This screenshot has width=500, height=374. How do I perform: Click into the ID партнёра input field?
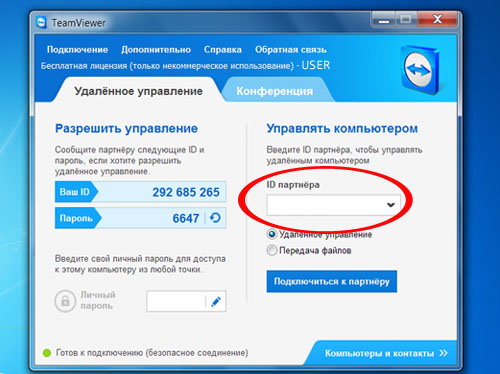pyautogui.click(x=333, y=205)
